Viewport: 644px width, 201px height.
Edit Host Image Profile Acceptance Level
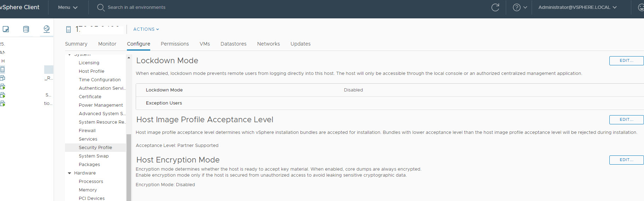(x=626, y=120)
